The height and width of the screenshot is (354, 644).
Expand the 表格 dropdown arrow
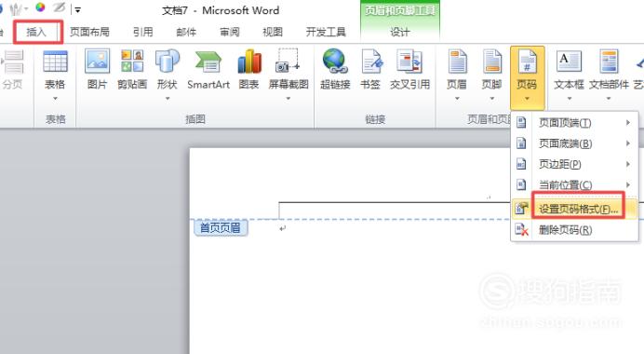tap(55, 99)
